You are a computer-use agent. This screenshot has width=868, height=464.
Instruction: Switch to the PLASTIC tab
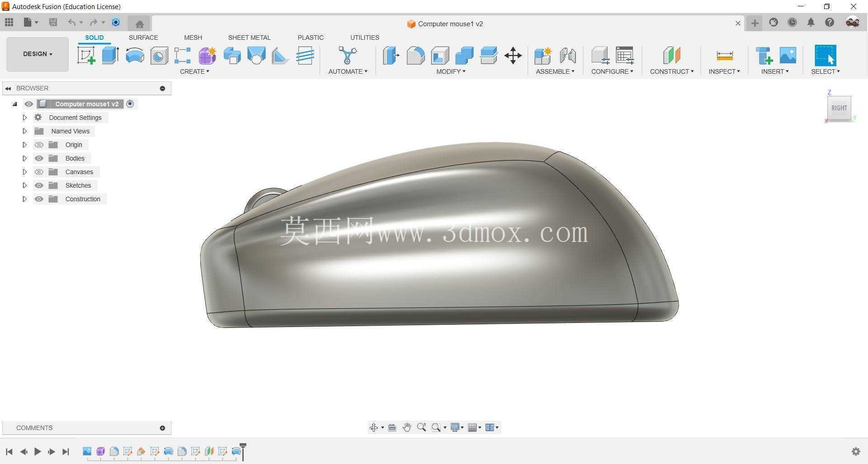[311, 38]
